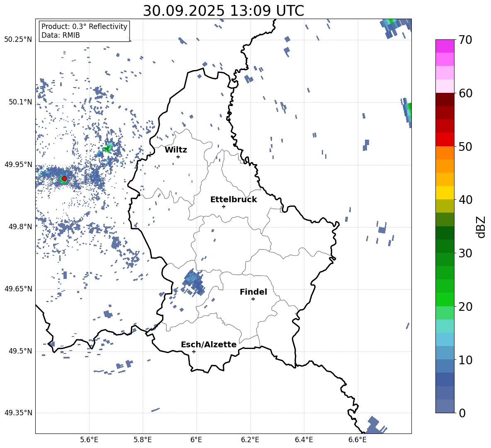Viewport: 491px width, 448px height.
Task: Click the 30 colorbar tick label
Action: click(x=465, y=253)
